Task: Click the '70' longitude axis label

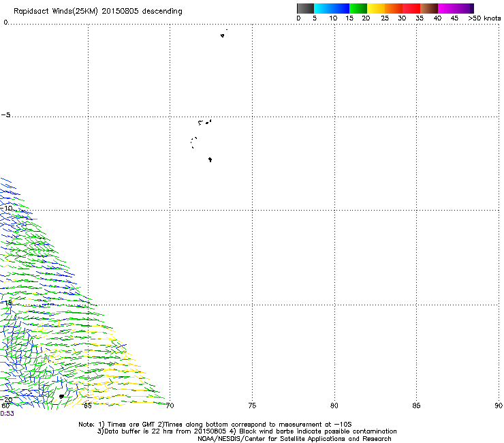Action: click(170, 406)
